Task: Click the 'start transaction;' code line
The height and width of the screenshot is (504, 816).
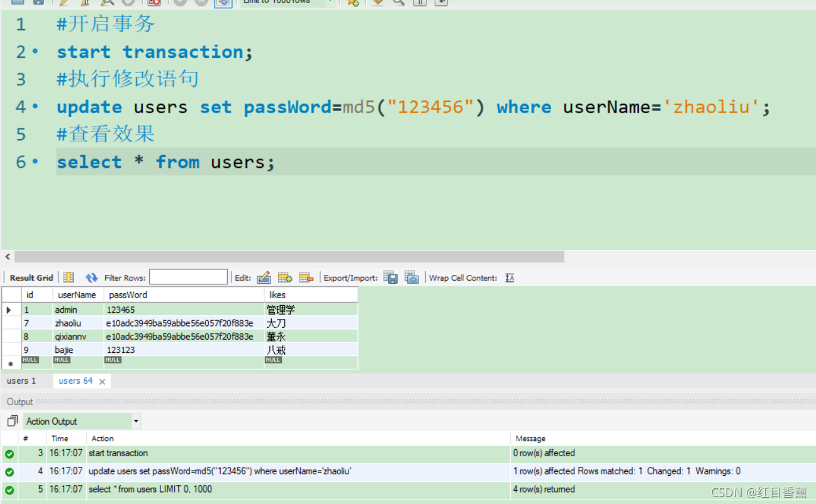Action: pyautogui.click(x=155, y=52)
